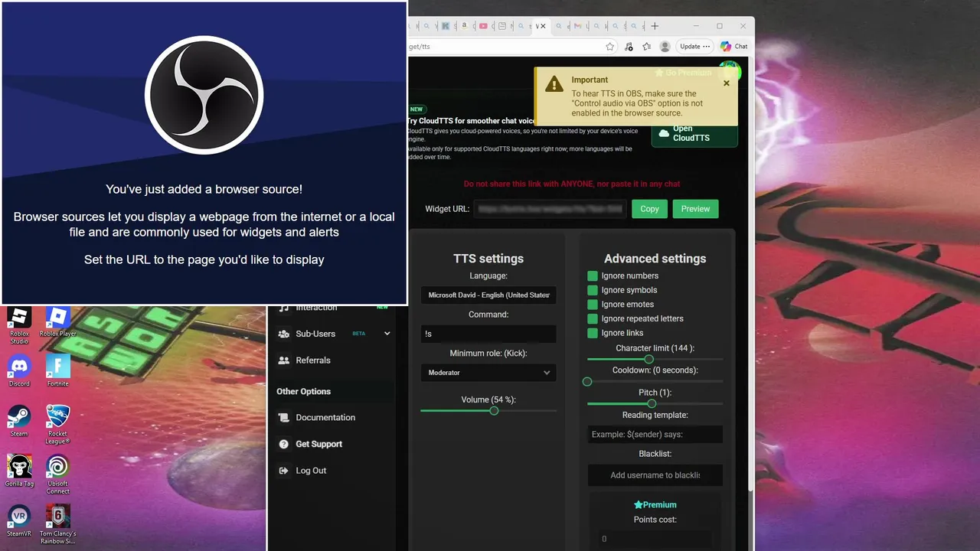The height and width of the screenshot is (551, 980).
Task: Select Tom Clancy's Rainbow Six desktop icon
Action: click(x=57, y=524)
